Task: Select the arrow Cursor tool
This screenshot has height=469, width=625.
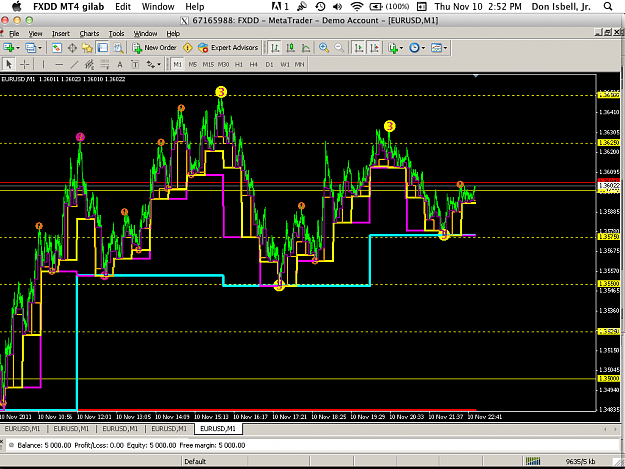Action: click(x=9, y=64)
